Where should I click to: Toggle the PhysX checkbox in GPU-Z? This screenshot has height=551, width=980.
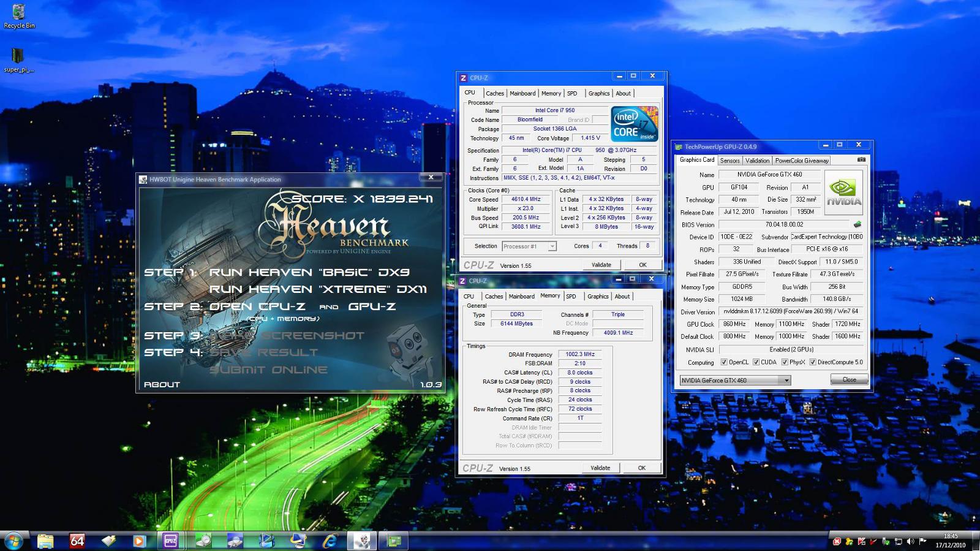(x=785, y=362)
